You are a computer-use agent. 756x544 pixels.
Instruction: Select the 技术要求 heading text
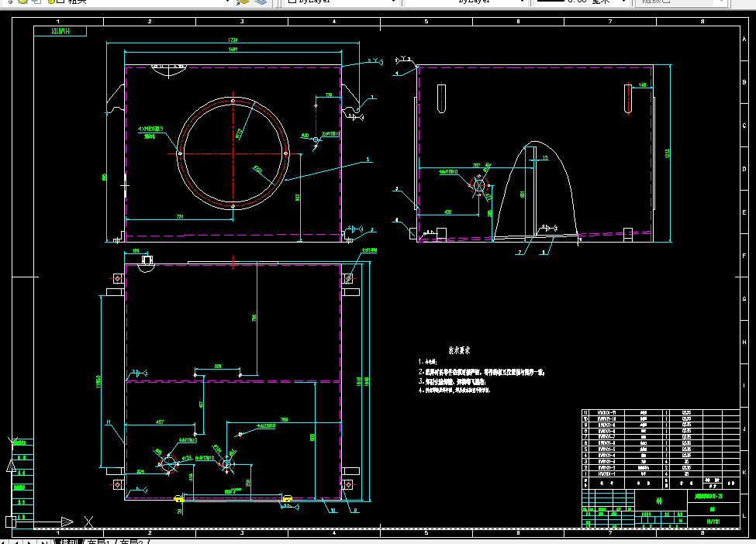click(459, 350)
